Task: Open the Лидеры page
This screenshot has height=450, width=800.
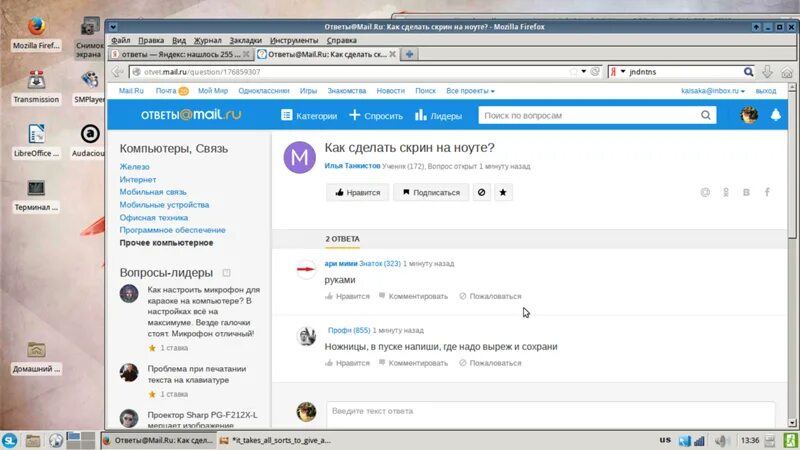Action: click(x=438, y=116)
